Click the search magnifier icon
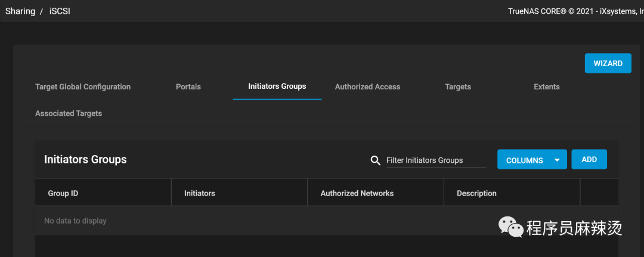This screenshot has width=644, height=257. tap(376, 160)
